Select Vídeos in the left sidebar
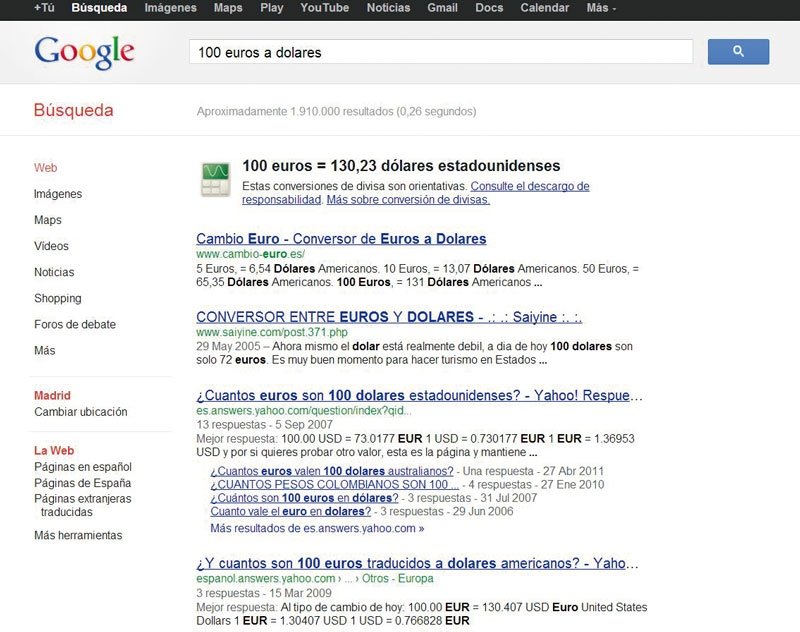The height and width of the screenshot is (632, 800). coord(51,246)
